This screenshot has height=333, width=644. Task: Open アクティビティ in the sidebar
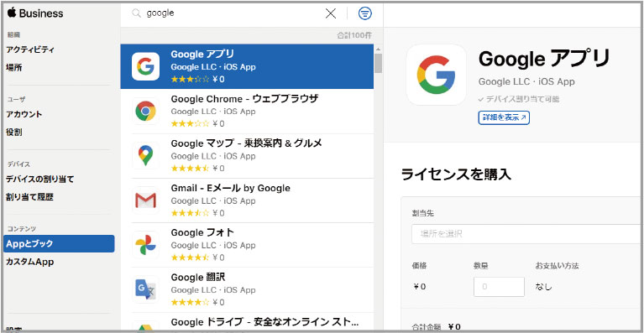click(30, 50)
